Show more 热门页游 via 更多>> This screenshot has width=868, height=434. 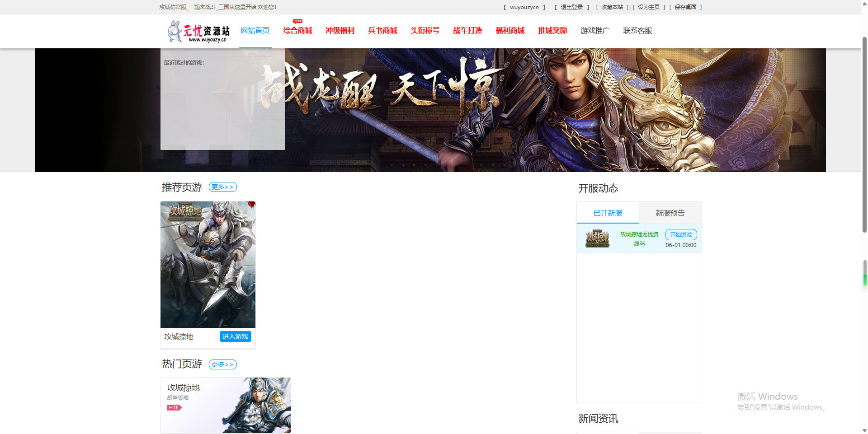tap(222, 364)
